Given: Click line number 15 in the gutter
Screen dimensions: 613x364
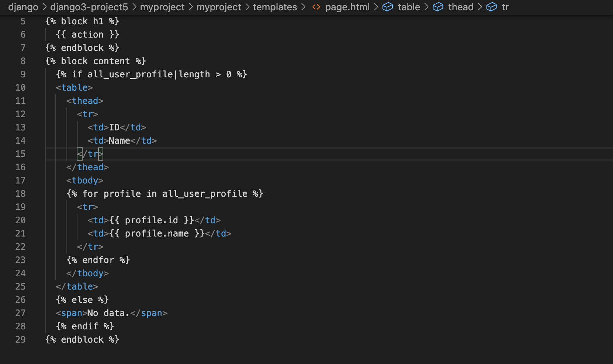Looking at the screenshot, I should (x=20, y=154).
